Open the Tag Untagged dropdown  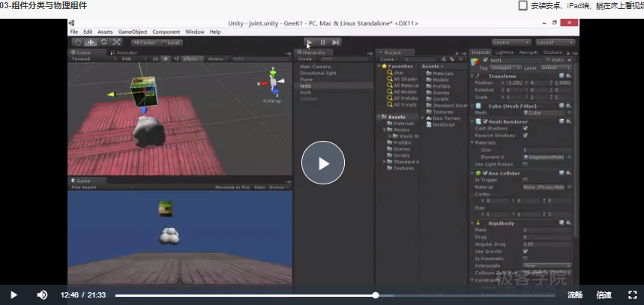tap(505, 67)
